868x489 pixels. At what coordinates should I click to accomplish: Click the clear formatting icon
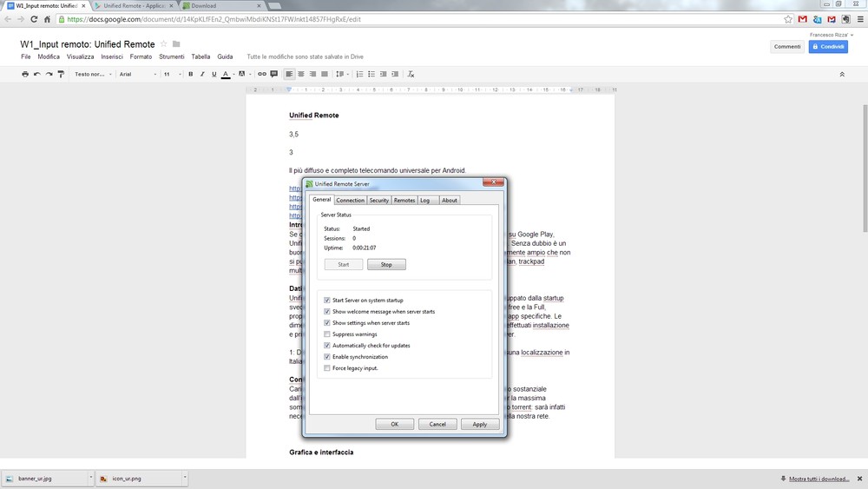click(411, 75)
